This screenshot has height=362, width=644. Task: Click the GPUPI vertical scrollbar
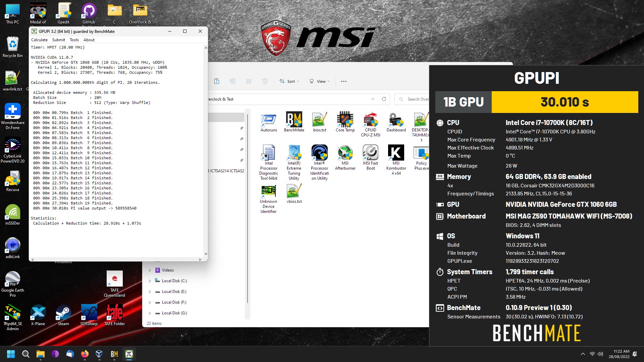point(206,151)
